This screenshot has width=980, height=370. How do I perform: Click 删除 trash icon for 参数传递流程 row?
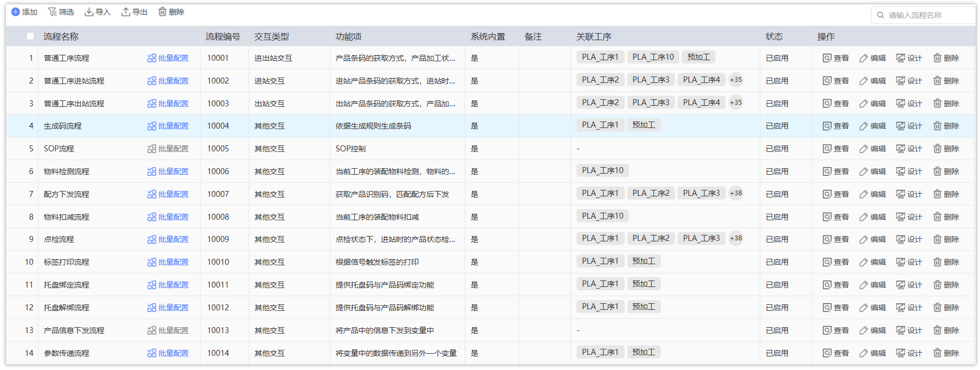937,353
